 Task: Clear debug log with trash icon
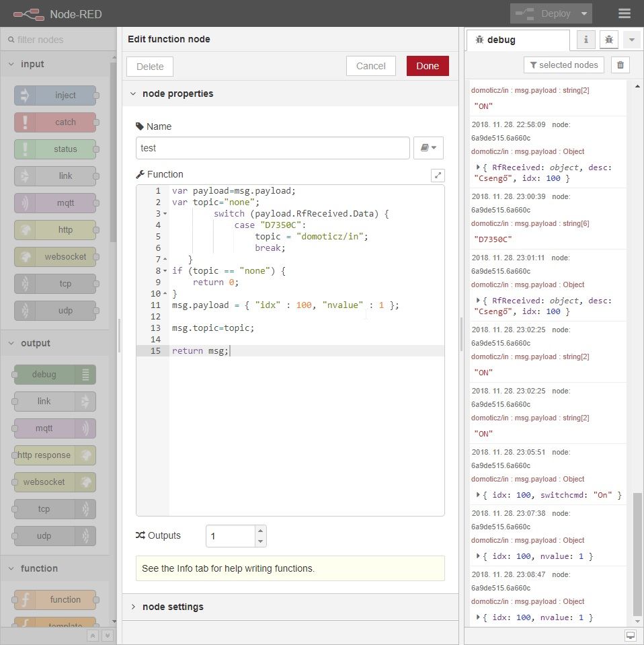(x=620, y=65)
